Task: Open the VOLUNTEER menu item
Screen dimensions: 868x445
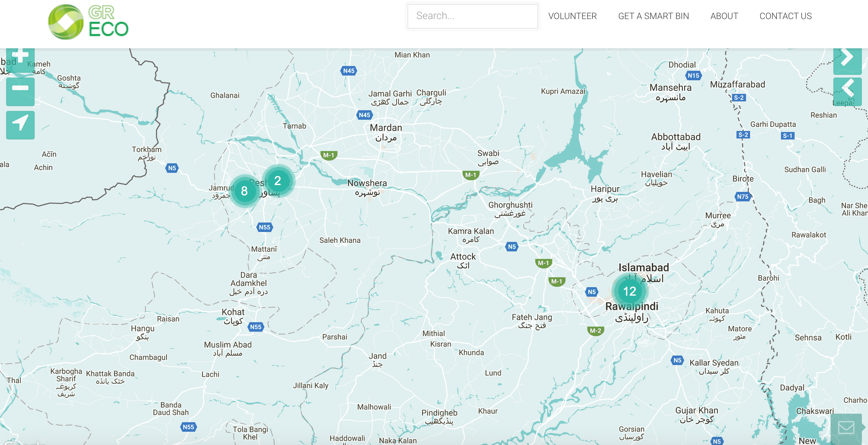Action: pos(572,16)
